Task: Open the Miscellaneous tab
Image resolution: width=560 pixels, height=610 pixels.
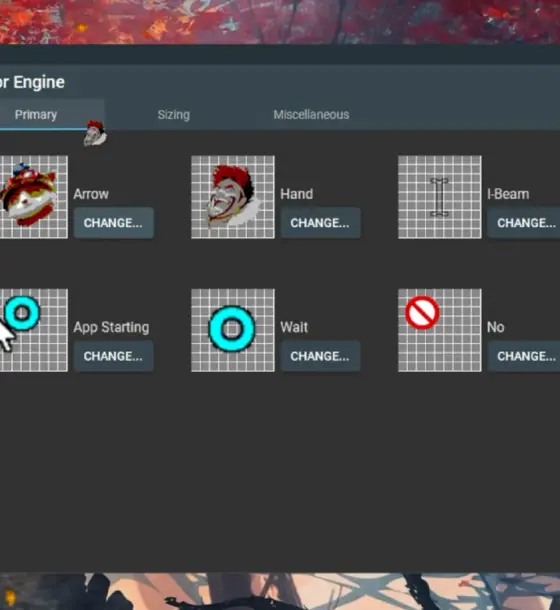Action: pos(311,115)
